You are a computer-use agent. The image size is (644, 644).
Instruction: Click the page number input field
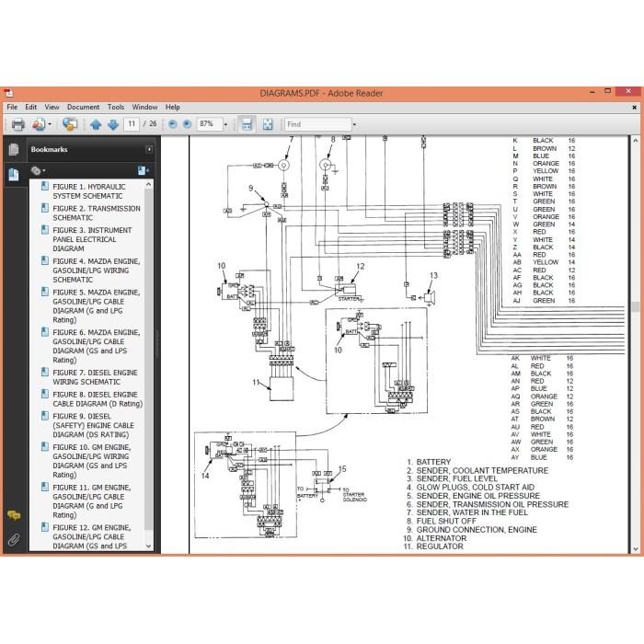pyautogui.click(x=132, y=124)
